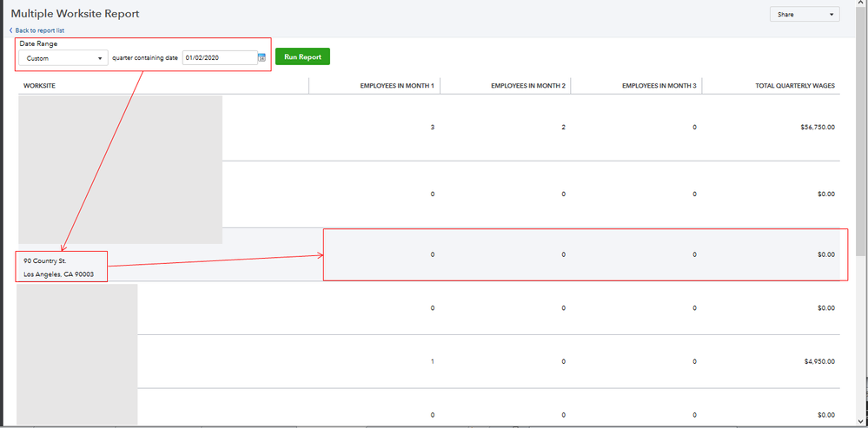Click the quarter containing date label

coord(145,57)
